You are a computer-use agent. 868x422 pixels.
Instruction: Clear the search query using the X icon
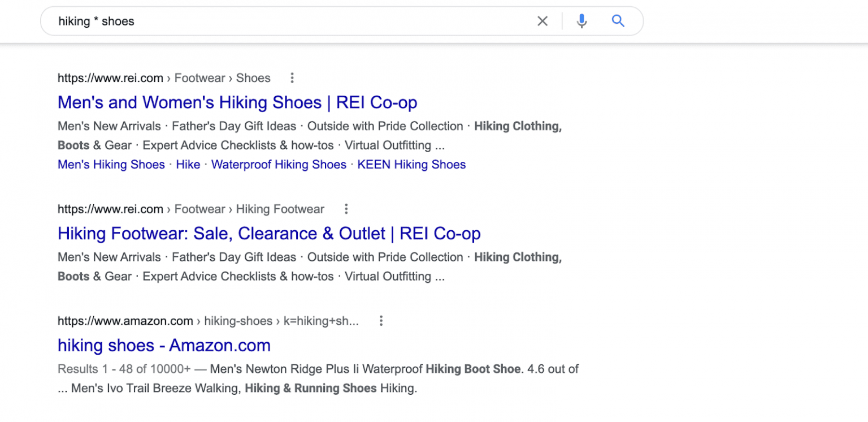click(x=542, y=20)
